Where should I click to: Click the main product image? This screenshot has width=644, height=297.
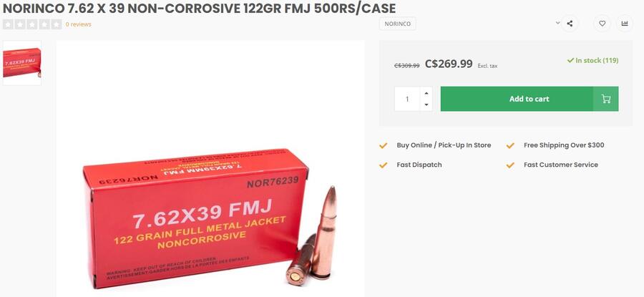tap(210, 168)
